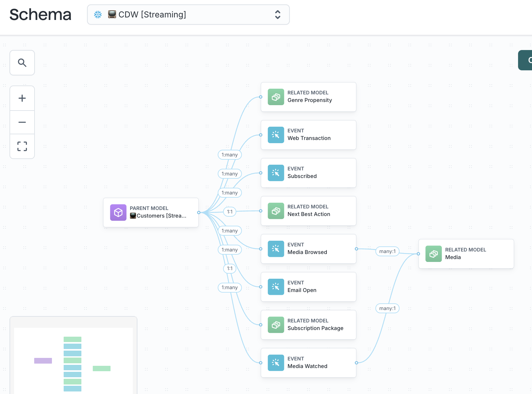The image size is (532, 394).
Task: Select the Media Watched event icon
Action: point(276,363)
